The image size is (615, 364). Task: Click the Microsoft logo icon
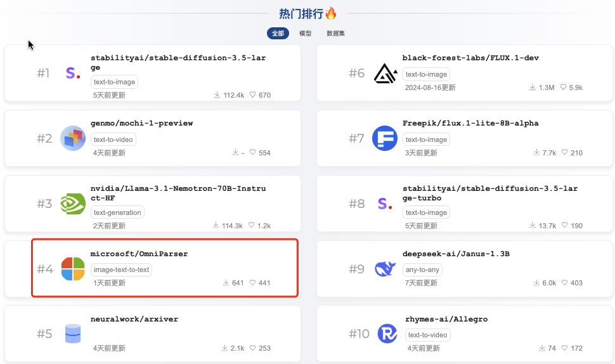pyautogui.click(x=73, y=269)
